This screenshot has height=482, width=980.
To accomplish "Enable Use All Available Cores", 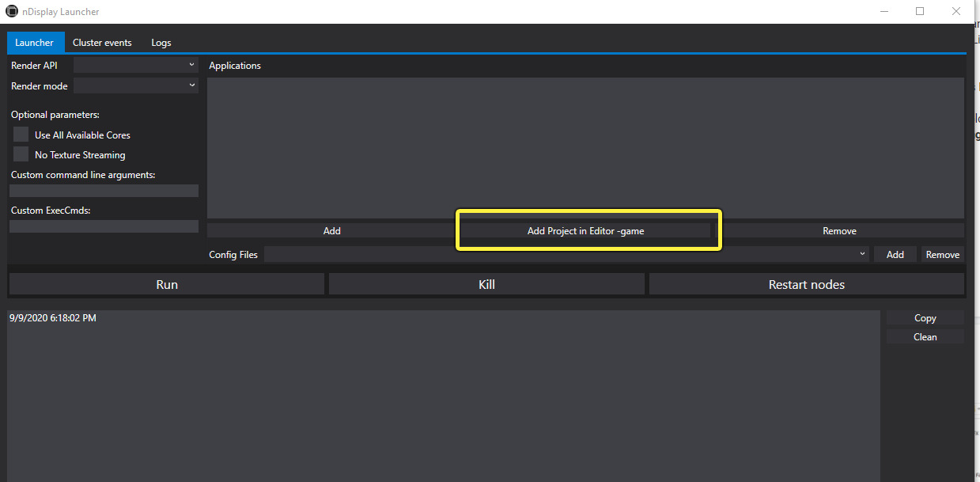I will 20,134.
